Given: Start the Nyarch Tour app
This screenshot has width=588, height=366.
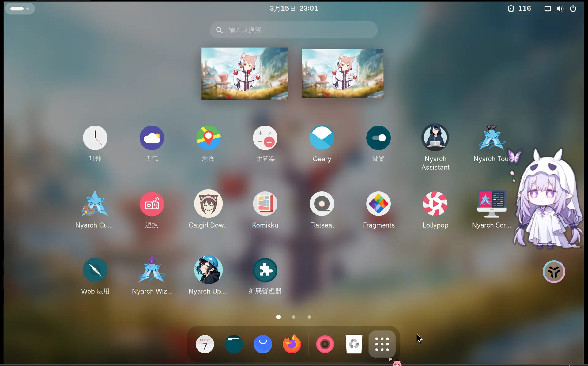Looking at the screenshot, I should point(492,138).
